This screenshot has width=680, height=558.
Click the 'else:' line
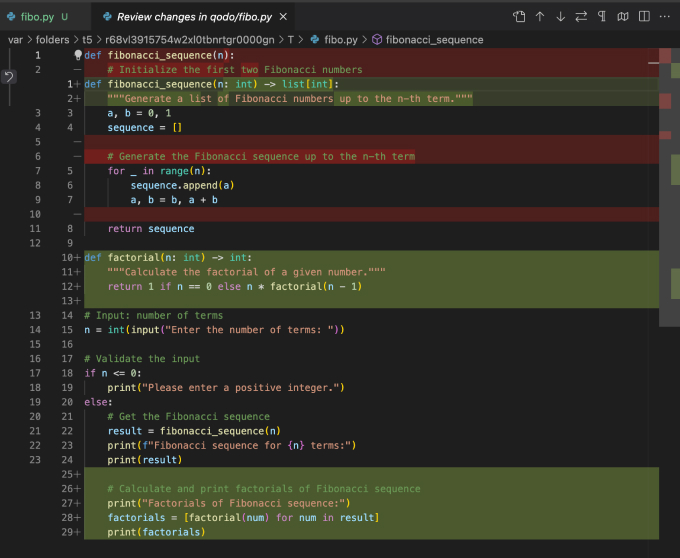pyautogui.click(x=98, y=402)
